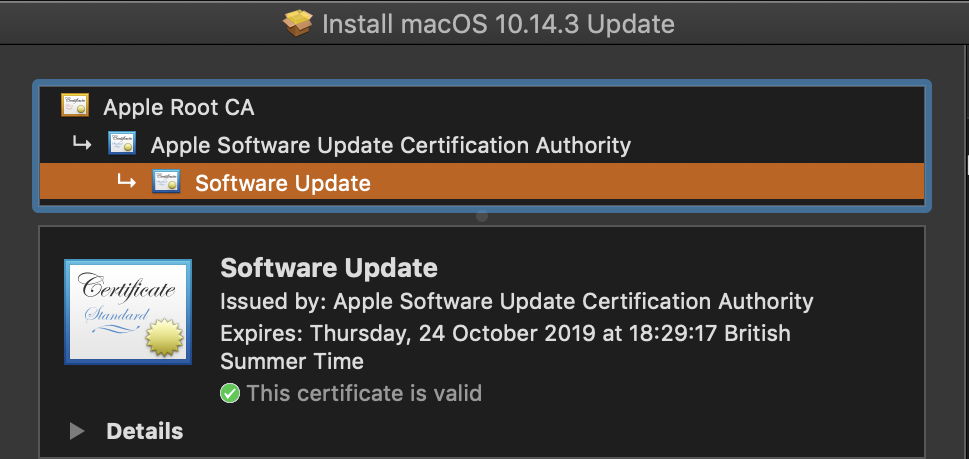The image size is (969, 459).
Task: Click the indent arrow beside the highlighted Software Update row
Action: [x=126, y=182]
